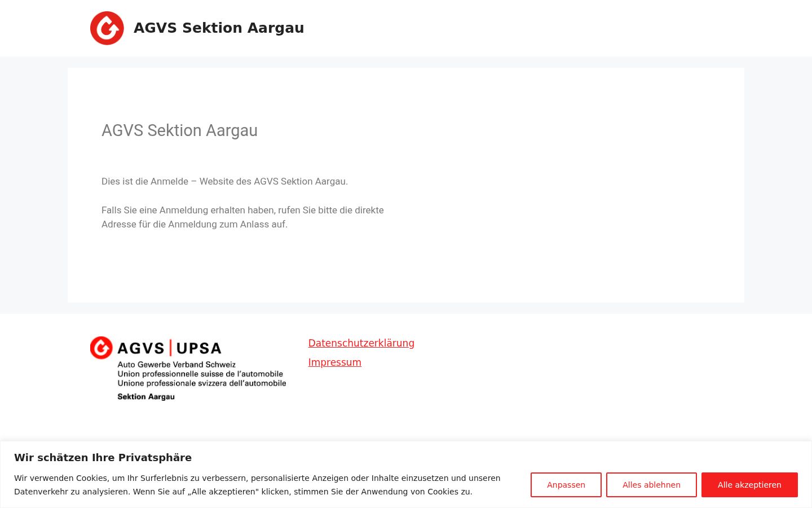
Task: Click the AGVS wordmark in the footer logo
Action: coord(141,348)
